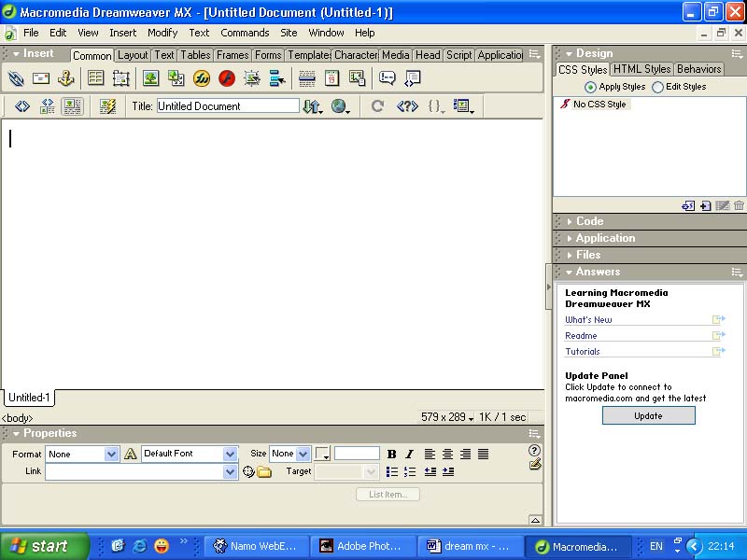Click the Insert Email Link icon

40,77
